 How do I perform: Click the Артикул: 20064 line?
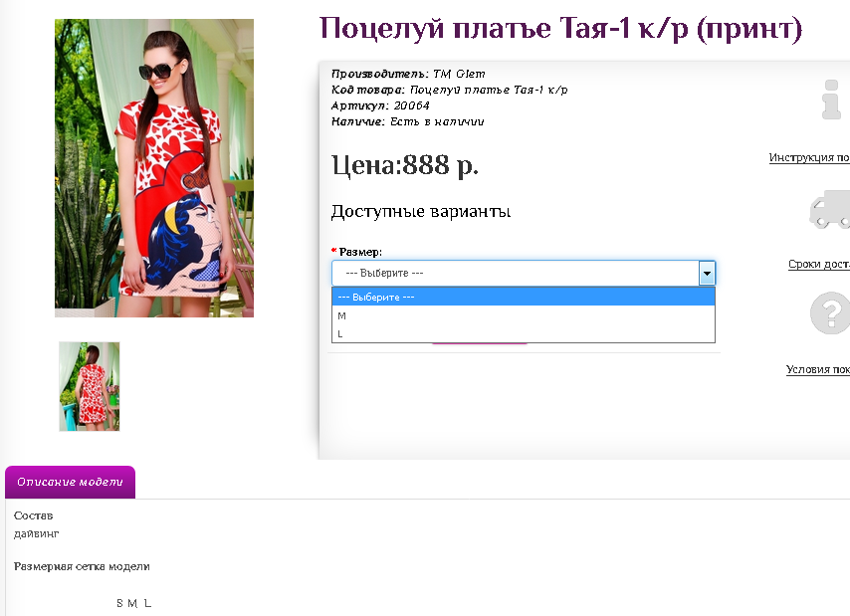pyautogui.click(x=380, y=105)
